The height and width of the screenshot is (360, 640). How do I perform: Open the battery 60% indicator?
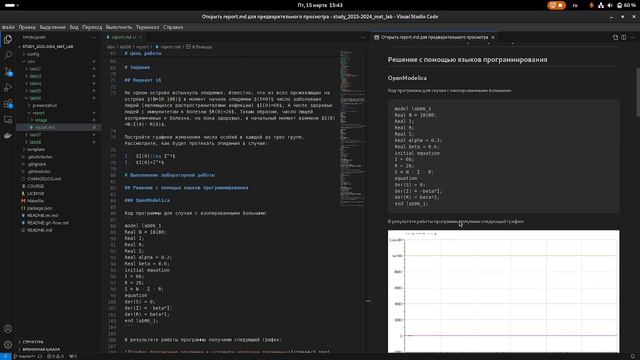click(626, 5)
